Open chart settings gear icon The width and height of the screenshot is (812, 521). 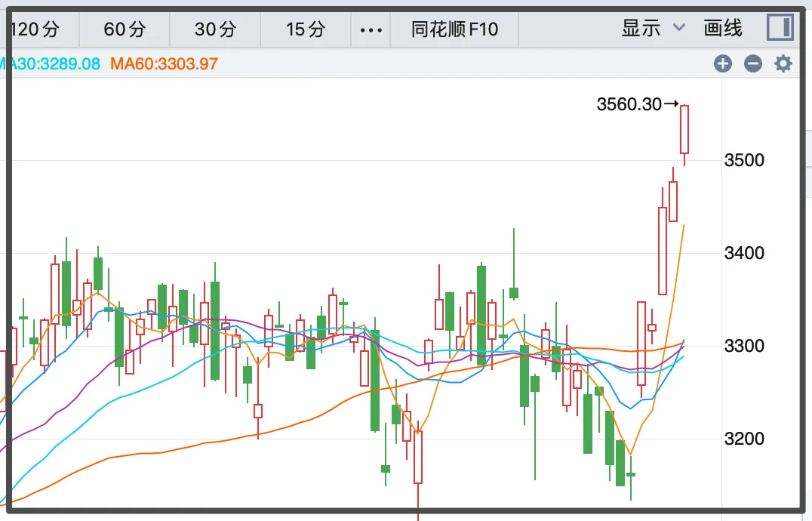(x=783, y=63)
